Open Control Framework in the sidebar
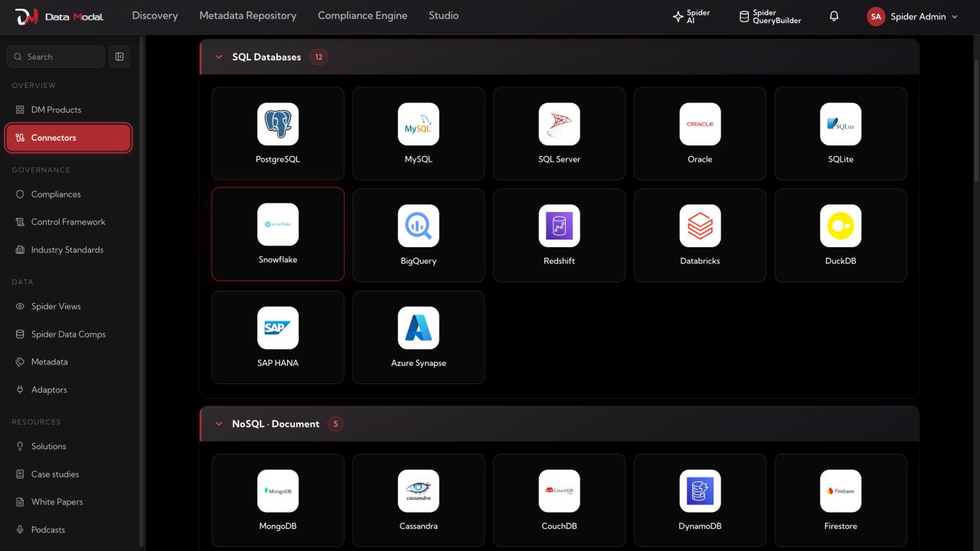The height and width of the screenshot is (551, 980). (x=69, y=222)
